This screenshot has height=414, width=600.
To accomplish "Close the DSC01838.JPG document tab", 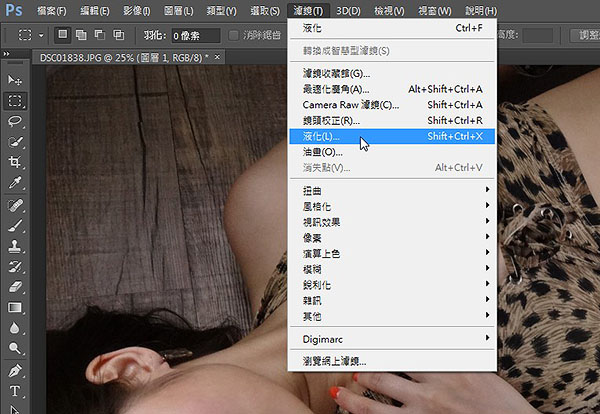I will 217,57.
